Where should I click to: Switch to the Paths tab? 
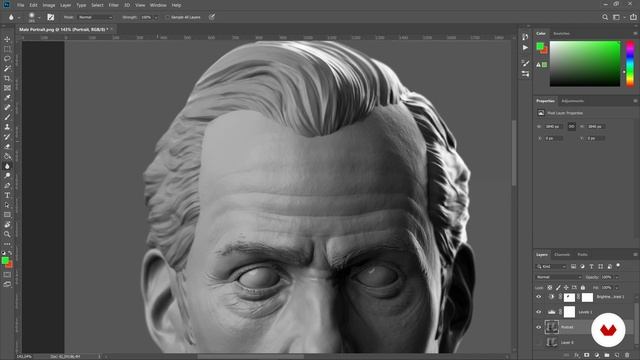coord(582,254)
